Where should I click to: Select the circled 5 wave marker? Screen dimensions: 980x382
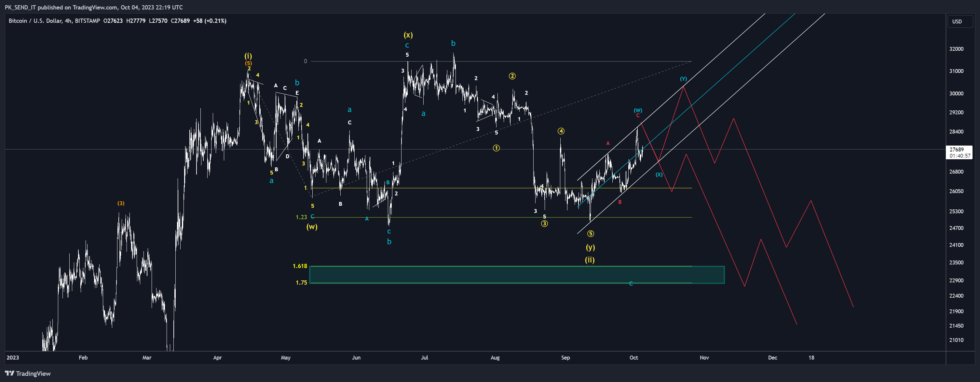(591, 233)
